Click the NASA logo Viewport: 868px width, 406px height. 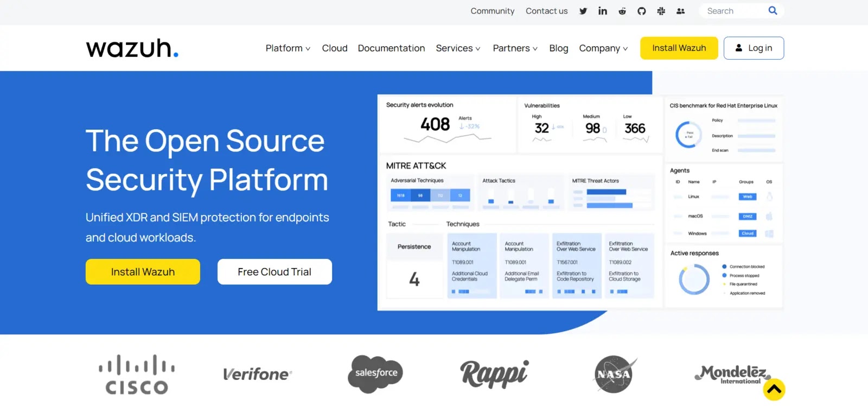[615, 374]
